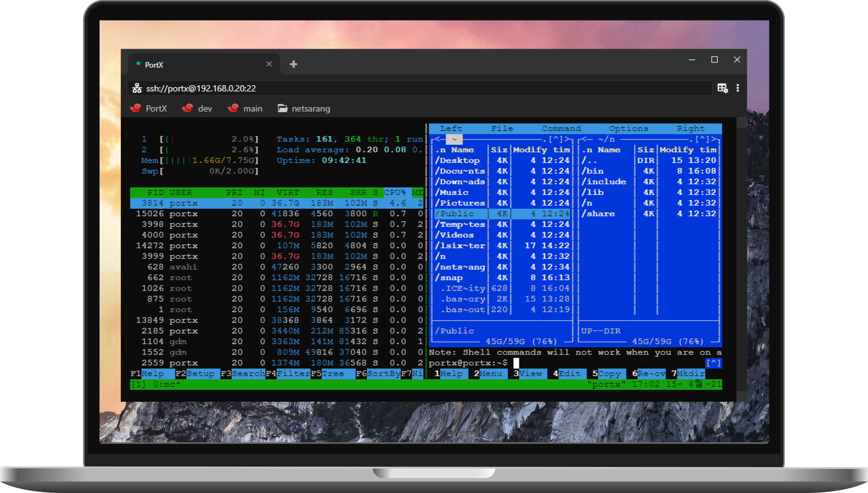Image resolution: width=868 pixels, height=493 pixels.
Task: Click F4 Filter in htop
Action: pos(288,374)
